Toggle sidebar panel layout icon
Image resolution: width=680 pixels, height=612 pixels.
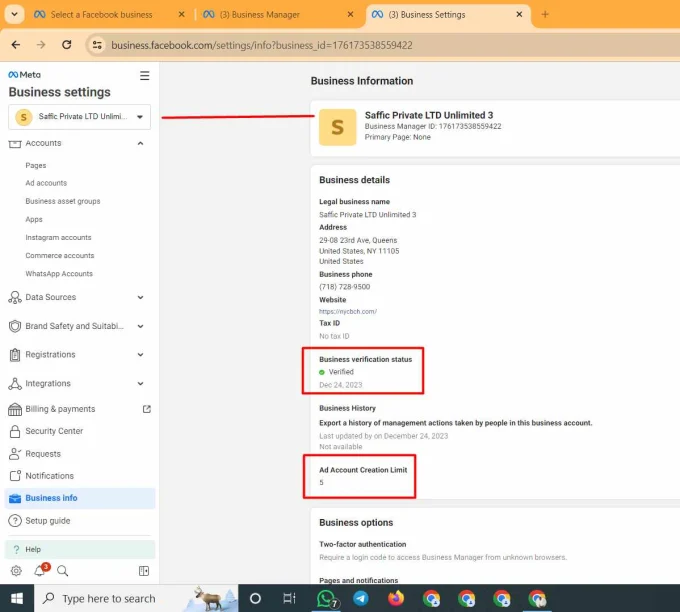point(144,571)
